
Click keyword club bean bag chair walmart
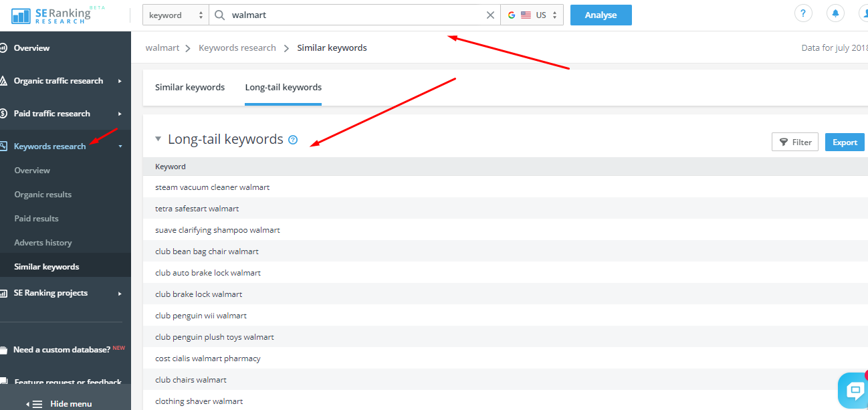click(207, 251)
